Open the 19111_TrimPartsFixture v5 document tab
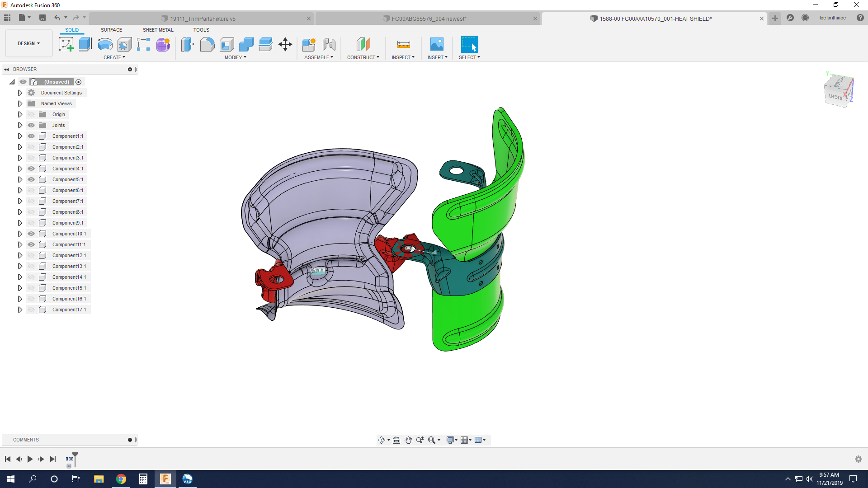868x488 pixels. 203,19
